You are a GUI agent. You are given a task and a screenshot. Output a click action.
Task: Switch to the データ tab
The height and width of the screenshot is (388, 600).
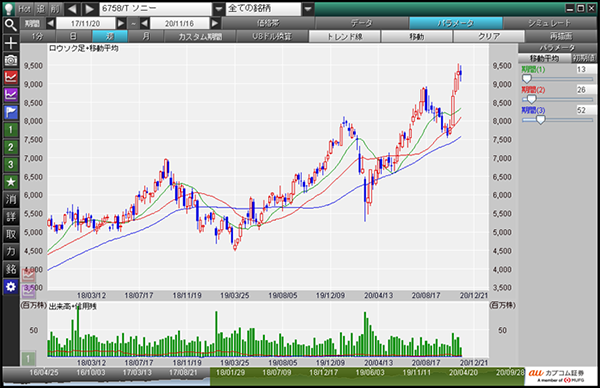[x=362, y=23]
